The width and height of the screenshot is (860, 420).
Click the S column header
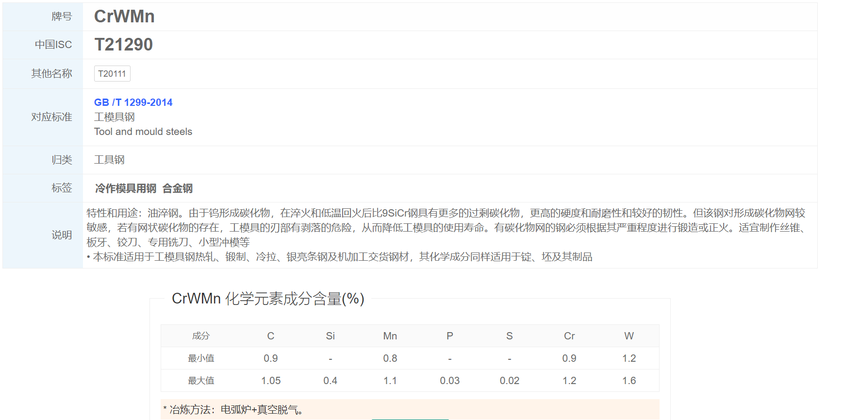pos(510,336)
